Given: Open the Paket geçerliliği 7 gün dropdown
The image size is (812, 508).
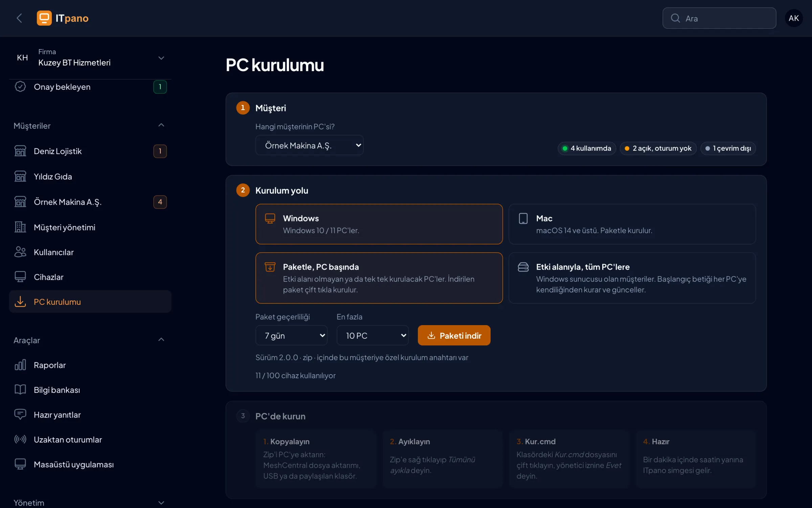Looking at the screenshot, I should tap(291, 335).
